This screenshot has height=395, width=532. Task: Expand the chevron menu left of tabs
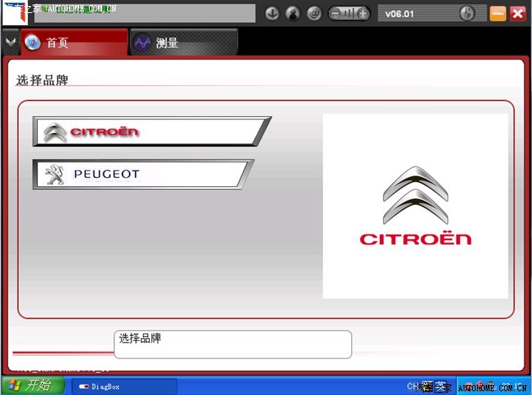[10, 42]
